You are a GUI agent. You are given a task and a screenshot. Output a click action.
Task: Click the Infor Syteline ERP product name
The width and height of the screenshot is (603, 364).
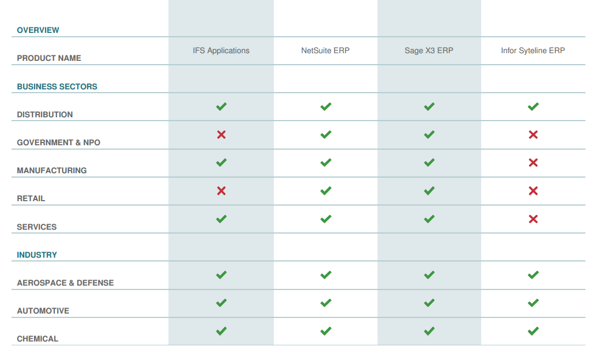point(533,50)
